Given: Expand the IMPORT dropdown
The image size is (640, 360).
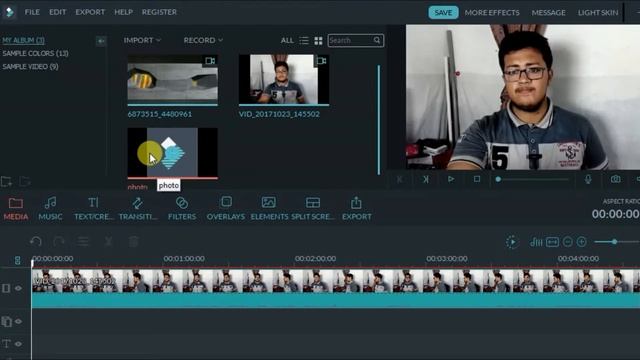Looking at the screenshot, I should 142,40.
